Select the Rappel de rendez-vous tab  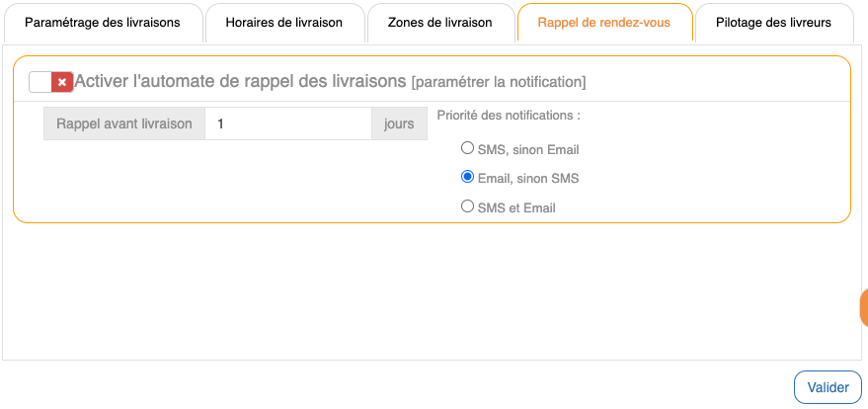coord(603,23)
